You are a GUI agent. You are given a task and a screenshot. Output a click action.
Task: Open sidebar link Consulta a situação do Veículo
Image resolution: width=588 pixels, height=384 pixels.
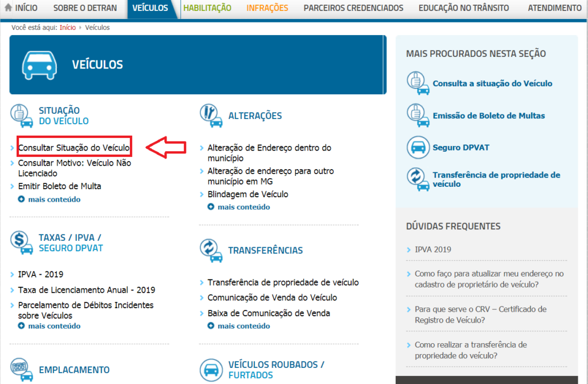(492, 83)
